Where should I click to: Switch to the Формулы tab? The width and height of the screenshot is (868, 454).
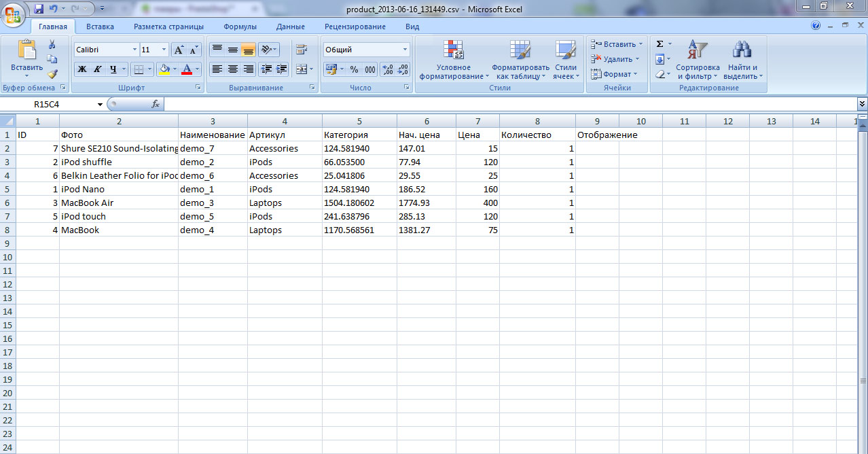tap(240, 27)
